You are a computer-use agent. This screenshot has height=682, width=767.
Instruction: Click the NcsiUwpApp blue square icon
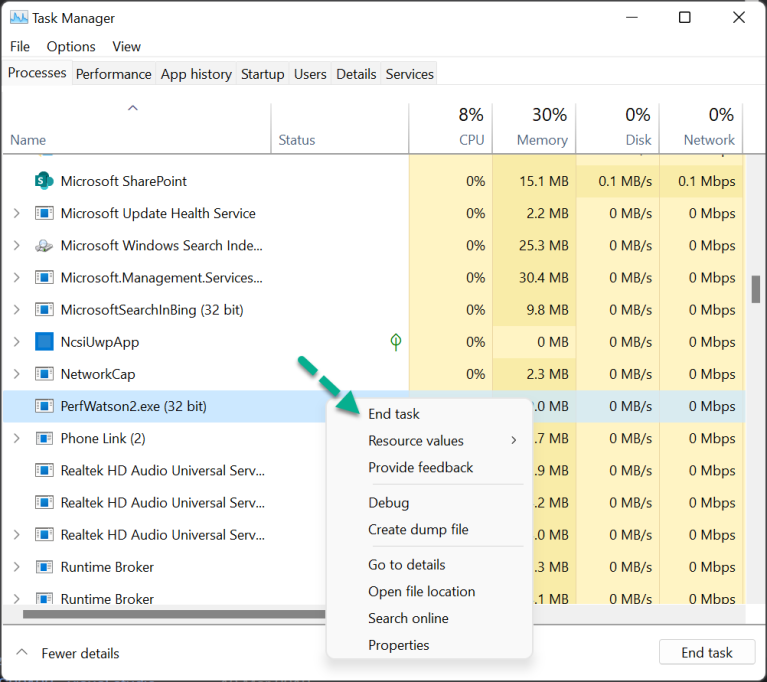click(44, 342)
